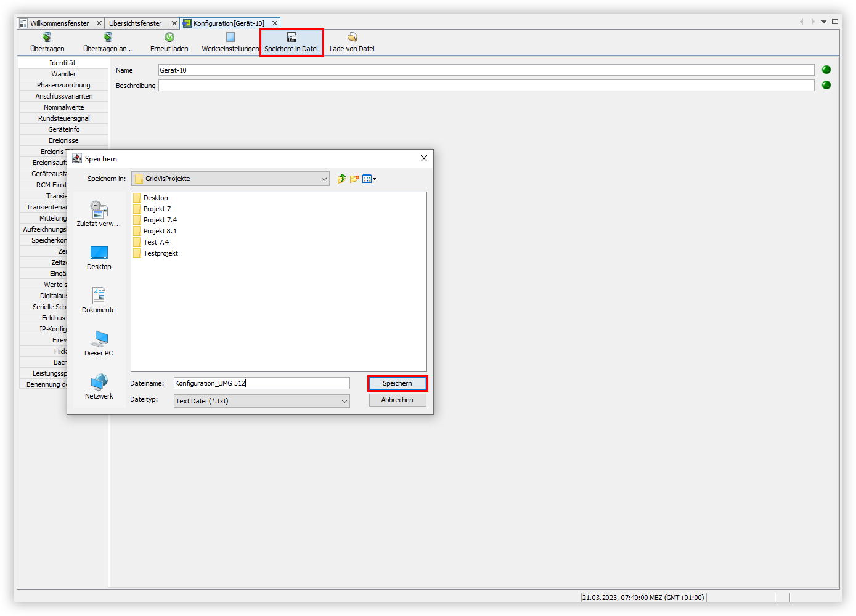
Task: Click the Übertragen toolbar icon
Action: tap(47, 38)
